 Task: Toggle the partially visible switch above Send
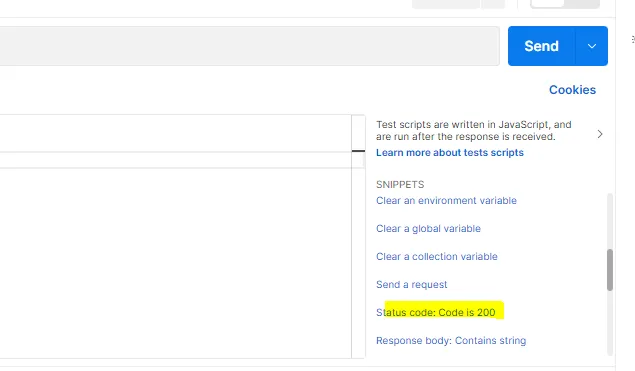[x=565, y=4]
